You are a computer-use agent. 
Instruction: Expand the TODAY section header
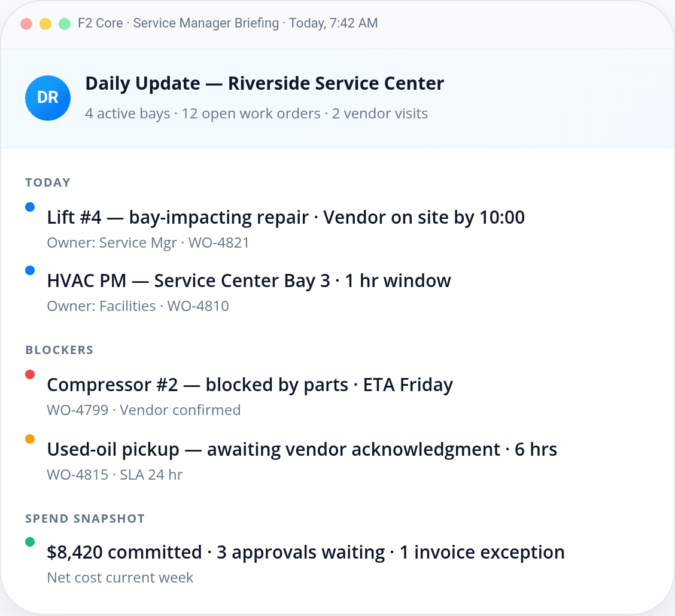pyautogui.click(x=48, y=182)
